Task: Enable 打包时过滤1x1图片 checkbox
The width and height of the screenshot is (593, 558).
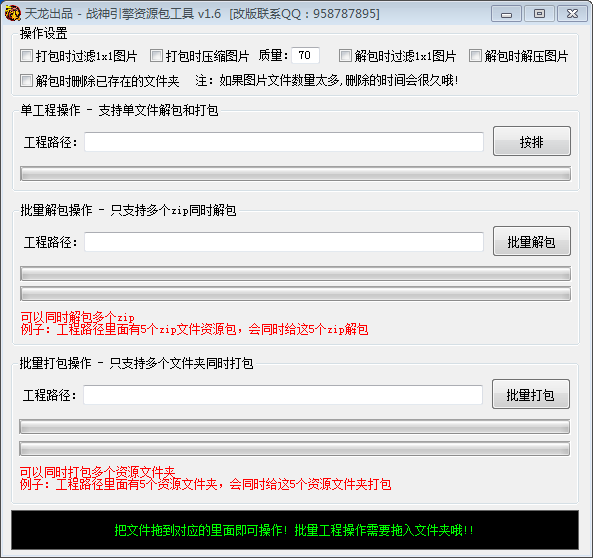Action: 26,56
